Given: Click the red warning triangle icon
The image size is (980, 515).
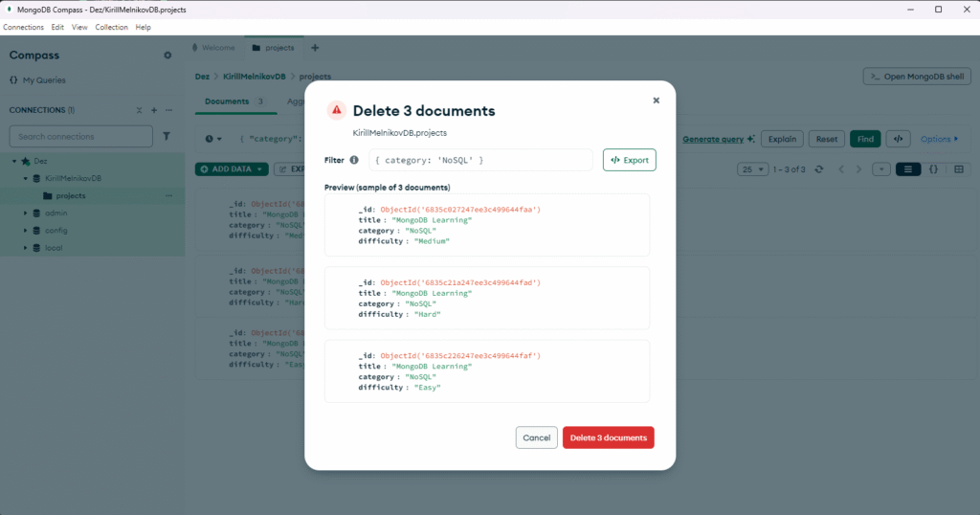Looking at the screenshot, I should click(336, 111).
